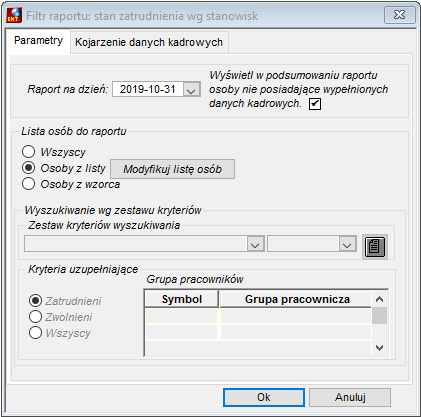The image size is (421, 417).
Task: Click the Grupa pracownicza column header
Action: click(297, 299)
